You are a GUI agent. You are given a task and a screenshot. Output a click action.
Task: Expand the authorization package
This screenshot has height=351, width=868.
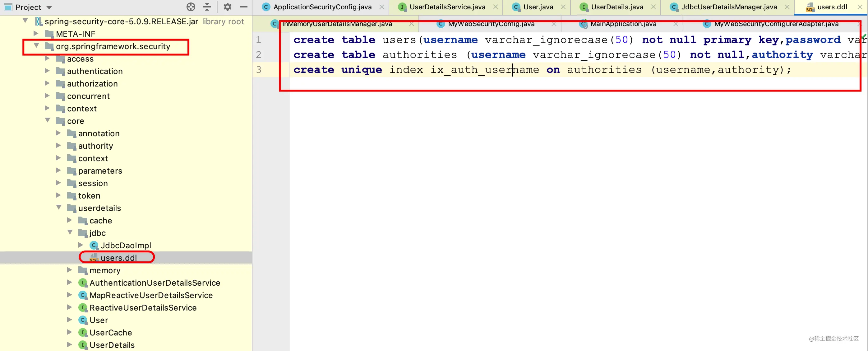pos(47,83)
